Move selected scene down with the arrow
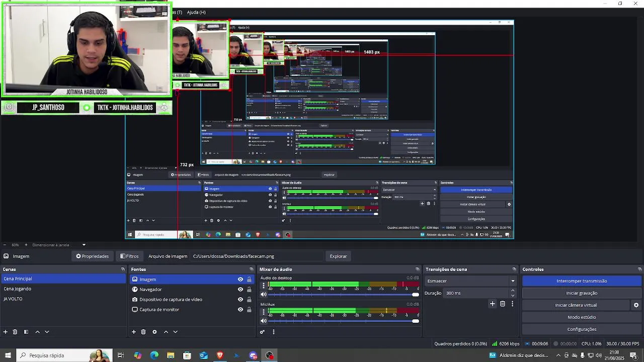 [x=47, y=332]
